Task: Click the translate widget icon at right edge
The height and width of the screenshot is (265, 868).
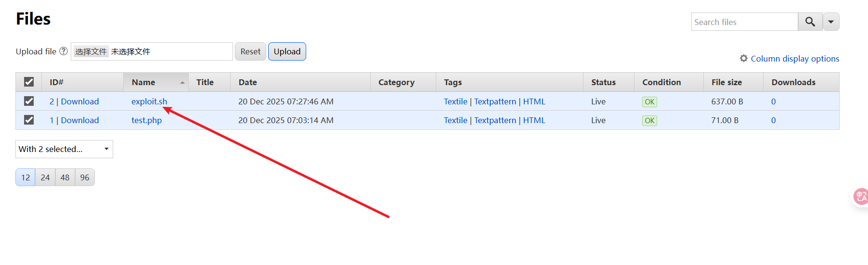Action: (860, 196)
